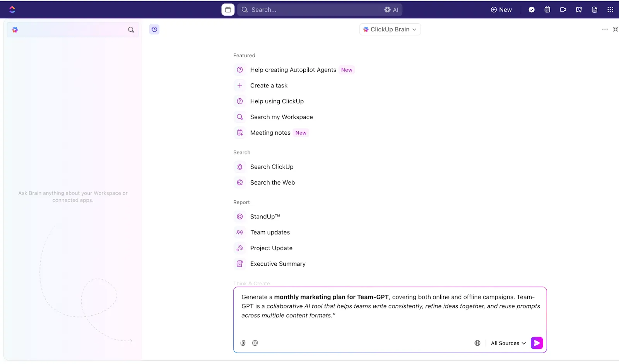The height and width of the screenshot is (364, 619).
Task: Click the New badge beside Autopilot Agents
Action: click(347, 70)
